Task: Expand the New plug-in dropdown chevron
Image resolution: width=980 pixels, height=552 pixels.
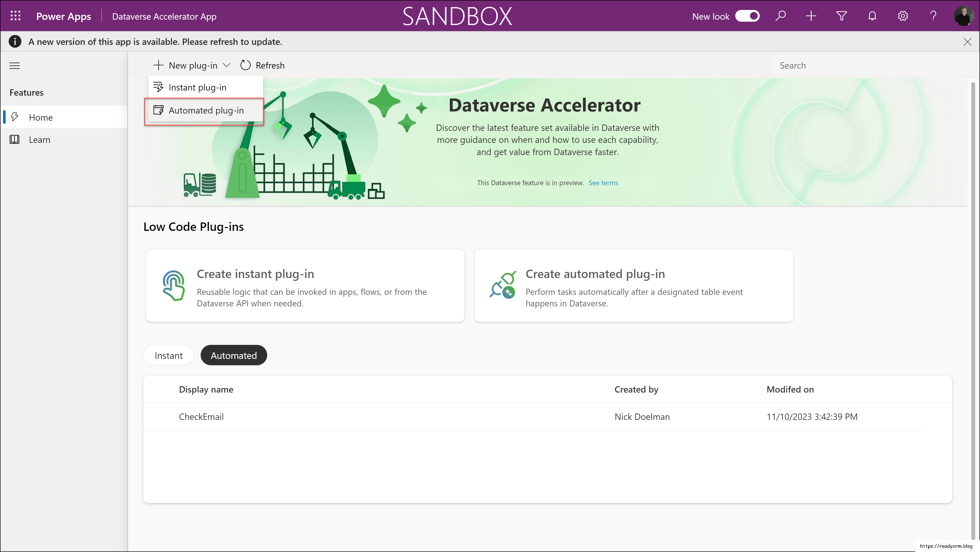Action: 227,65
